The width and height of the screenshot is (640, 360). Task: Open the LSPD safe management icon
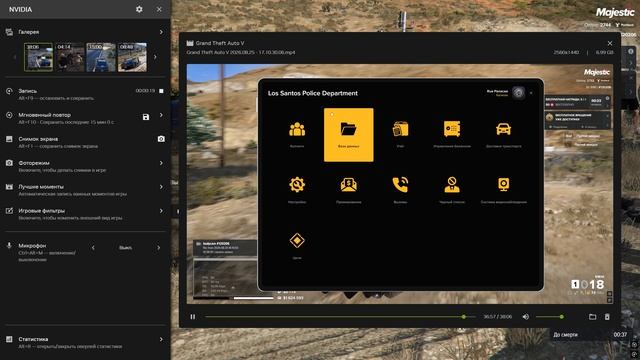click(452, 129)
